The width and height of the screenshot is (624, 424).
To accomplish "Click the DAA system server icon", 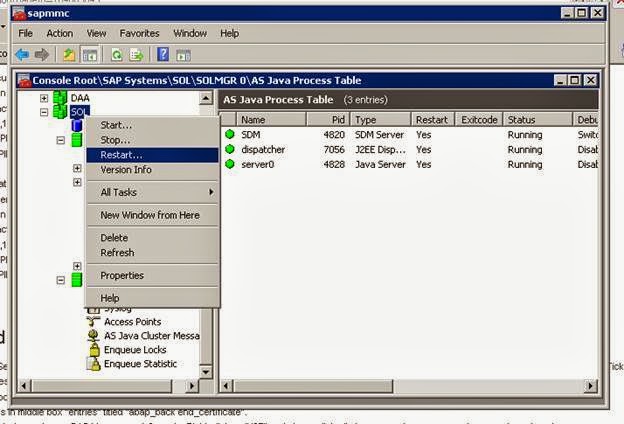I will tap(60, 98).
